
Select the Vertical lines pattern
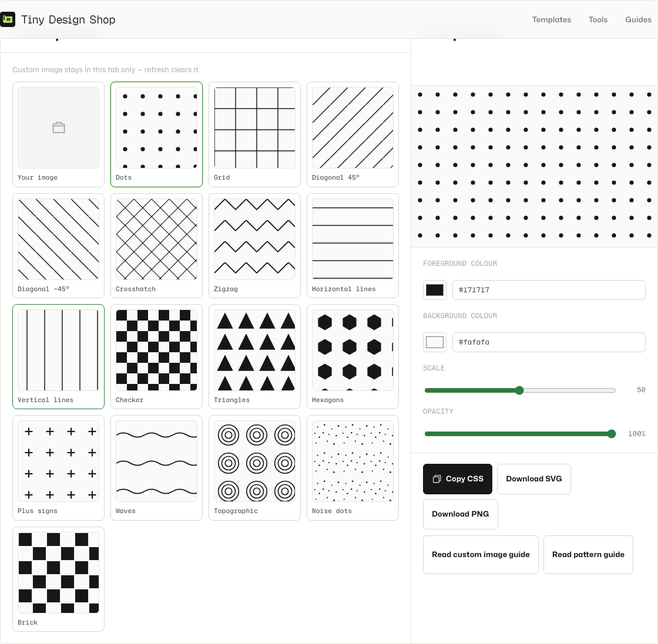coord(58,357)
